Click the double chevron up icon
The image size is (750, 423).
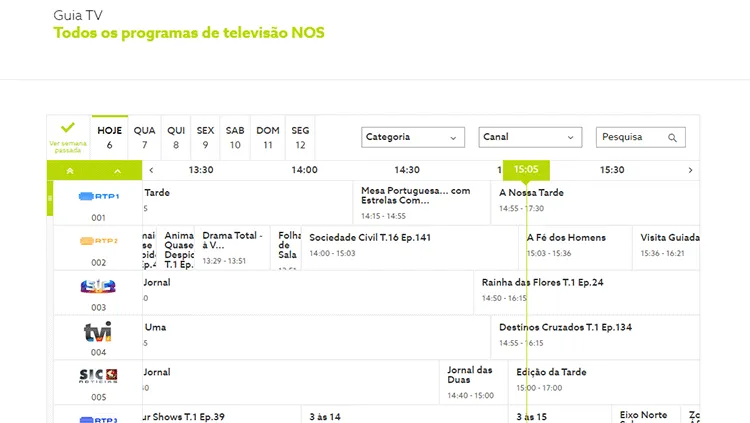[x=70, y=171]
